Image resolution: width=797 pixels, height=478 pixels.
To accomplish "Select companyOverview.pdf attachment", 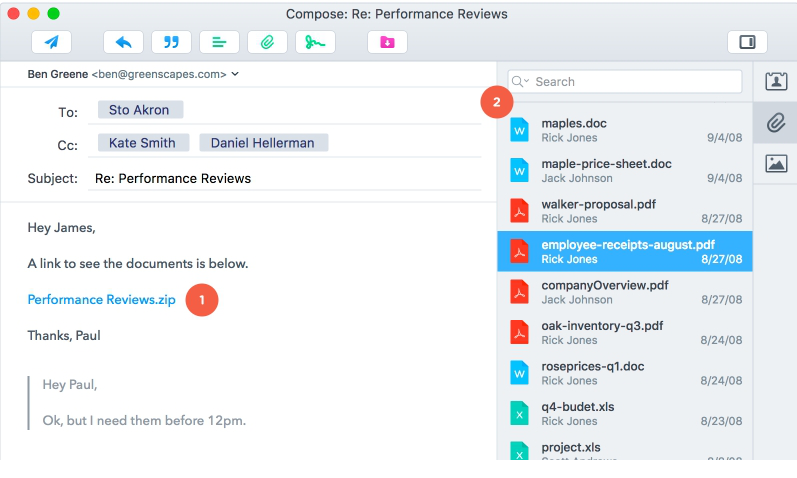I will point(625,292).
